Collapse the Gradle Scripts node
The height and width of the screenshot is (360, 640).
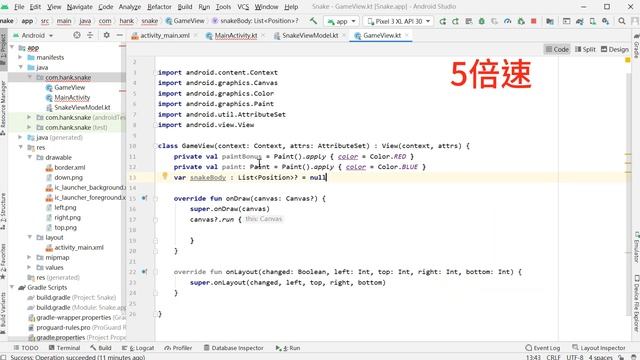click(12, 287)
